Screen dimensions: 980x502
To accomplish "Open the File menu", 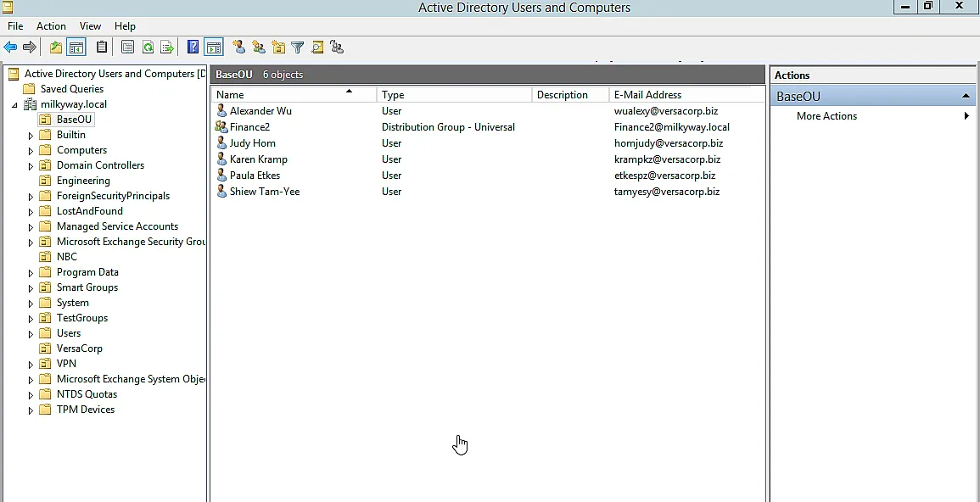I will pyautogui.click(x=15, y=26).
